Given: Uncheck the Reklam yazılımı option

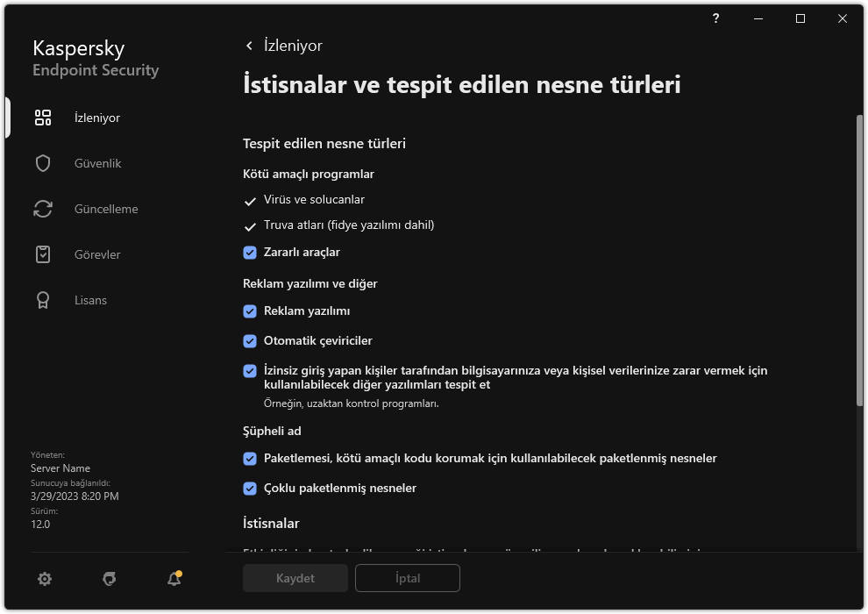Looking at the screenshot, I should click(250, 310).
